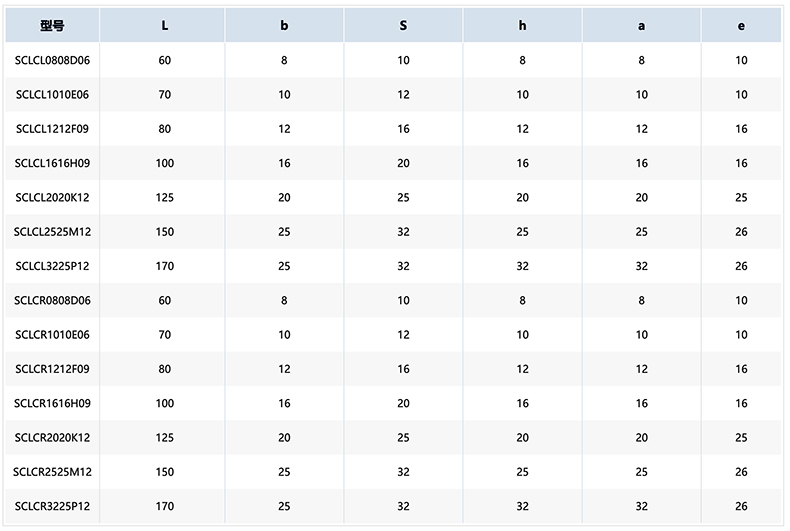Click the 型号 column header

click(x=53, y=26)
